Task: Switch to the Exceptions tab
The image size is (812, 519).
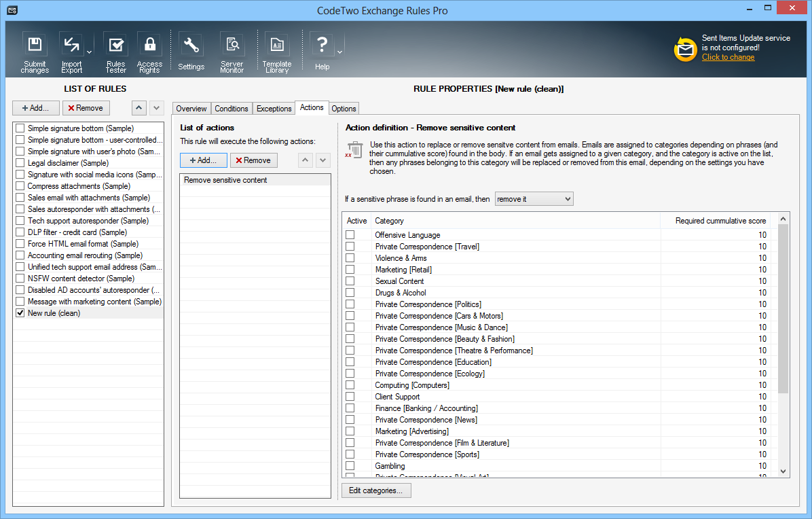Action: click(x=274, y=108)
